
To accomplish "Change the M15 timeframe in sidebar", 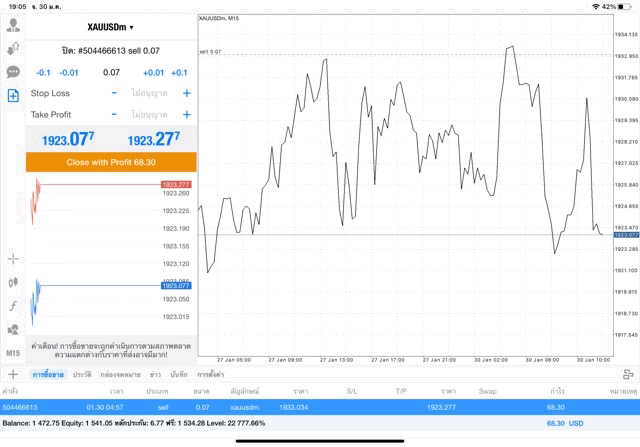I will coord(13,353).
